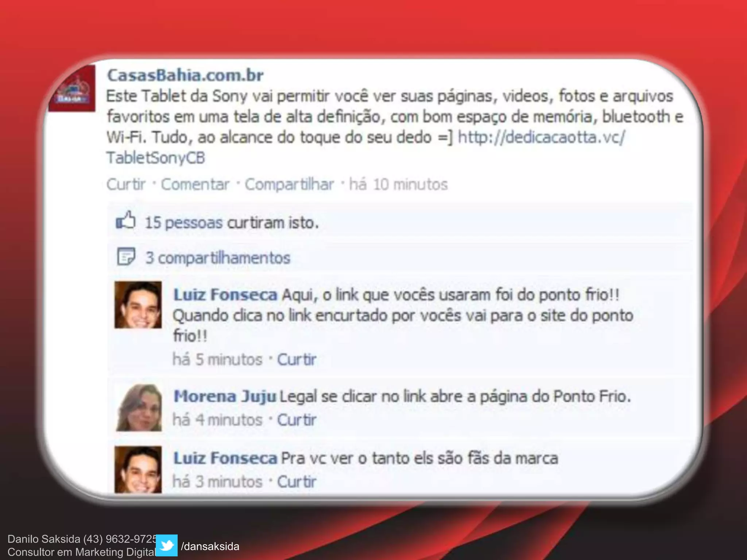Click the thumbs-up likes icon
Image resolution: width=747 pixels, height=560 pixels.
click(125, 221)
